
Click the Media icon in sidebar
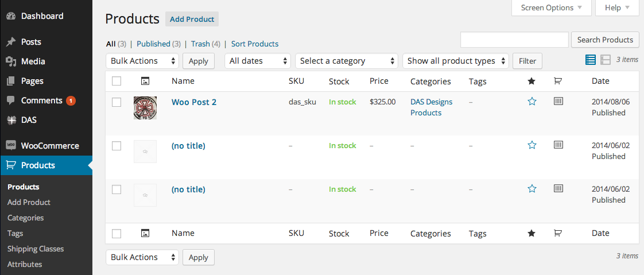coord(11,61)
